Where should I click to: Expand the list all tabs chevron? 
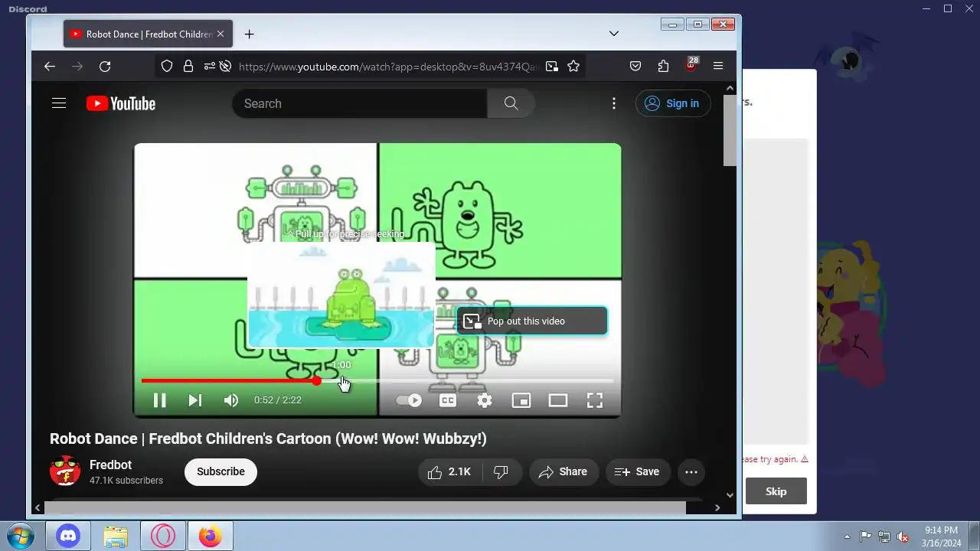coord(614,34)
